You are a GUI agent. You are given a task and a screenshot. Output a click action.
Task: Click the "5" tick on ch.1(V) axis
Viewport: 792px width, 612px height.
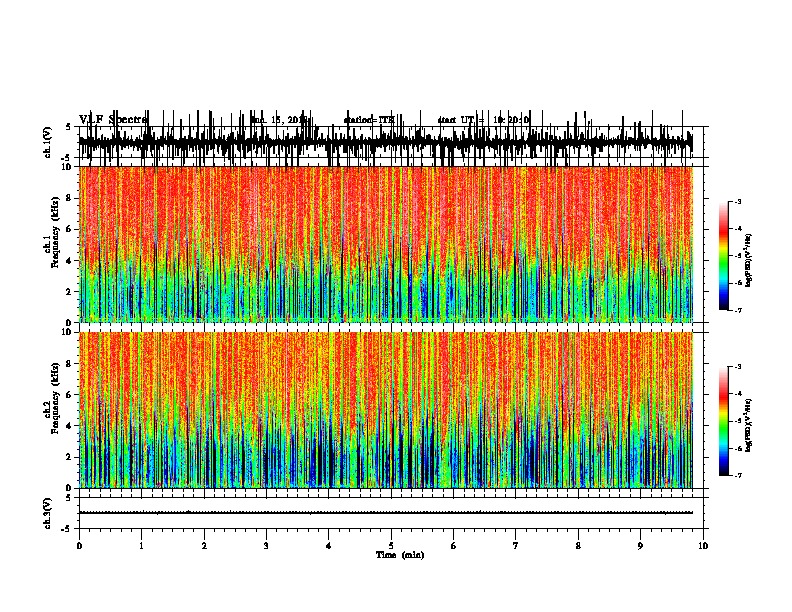pos(68,127)
